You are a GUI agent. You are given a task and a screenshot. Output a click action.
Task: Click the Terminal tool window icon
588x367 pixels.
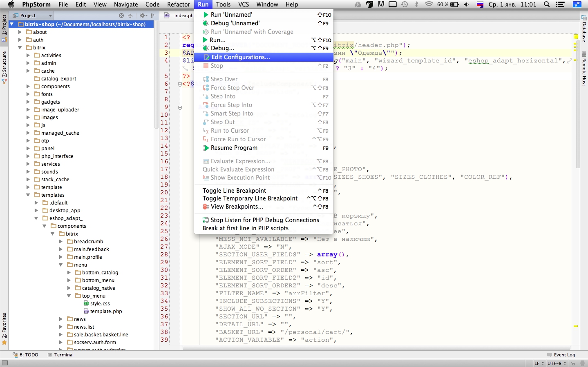point(50,355)
